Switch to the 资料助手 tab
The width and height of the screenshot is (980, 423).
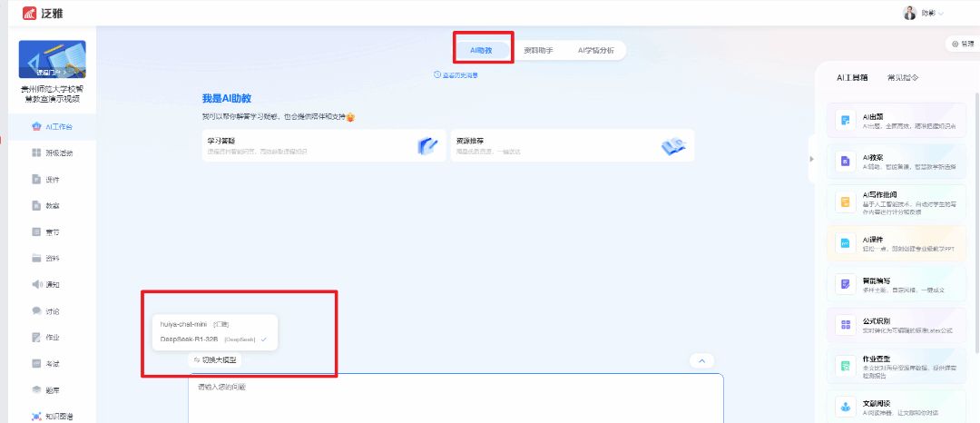(537, 50)
